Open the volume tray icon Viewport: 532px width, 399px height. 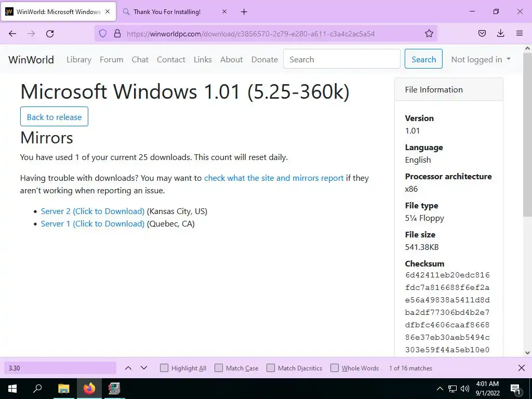(465, 389)
